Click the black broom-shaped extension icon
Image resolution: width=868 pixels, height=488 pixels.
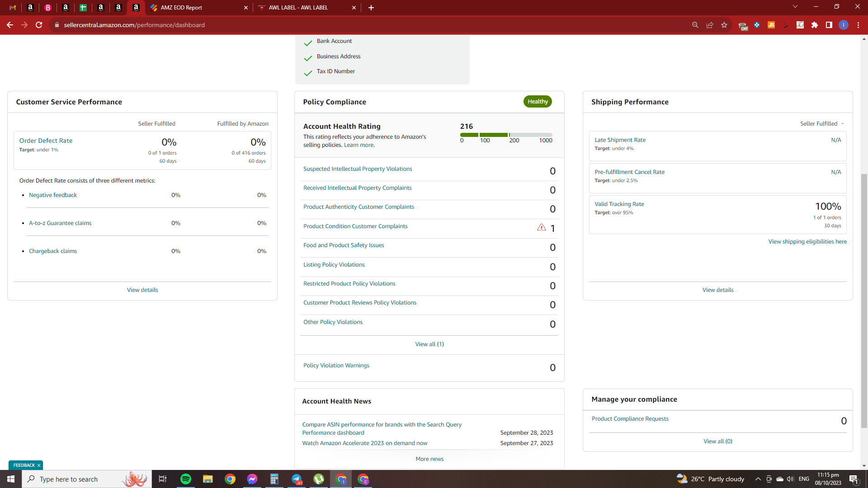pos(786,25)
